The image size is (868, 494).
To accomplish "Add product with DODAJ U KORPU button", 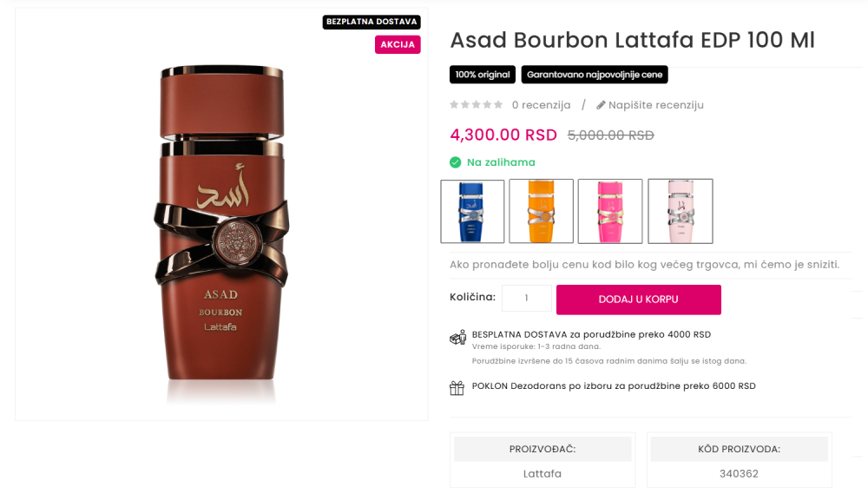I will pyautogui.click(x=638, y=300).
